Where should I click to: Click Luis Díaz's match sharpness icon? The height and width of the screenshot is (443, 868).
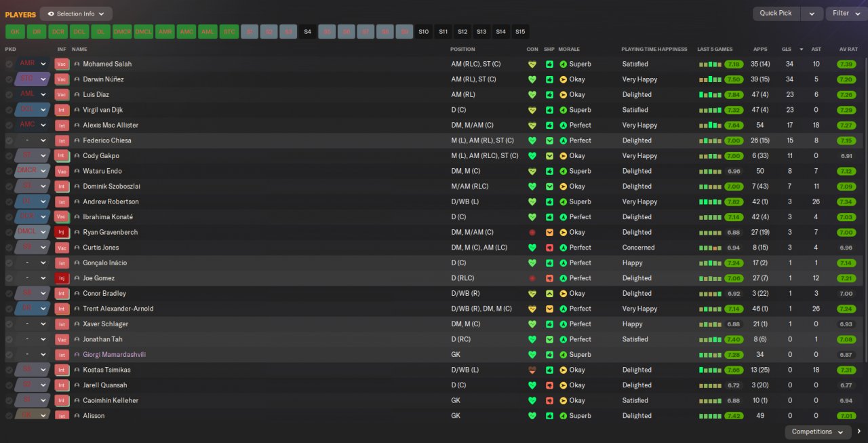click(549, 95)
